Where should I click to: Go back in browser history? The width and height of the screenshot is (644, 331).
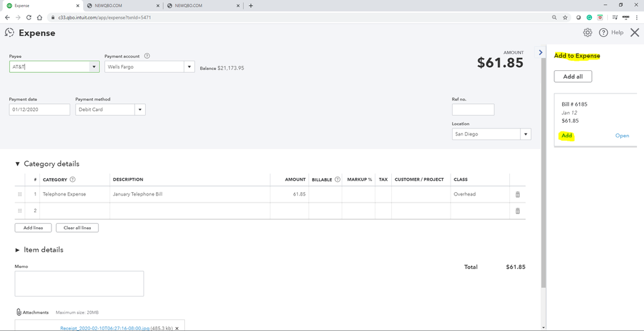[x=7, y=17]
